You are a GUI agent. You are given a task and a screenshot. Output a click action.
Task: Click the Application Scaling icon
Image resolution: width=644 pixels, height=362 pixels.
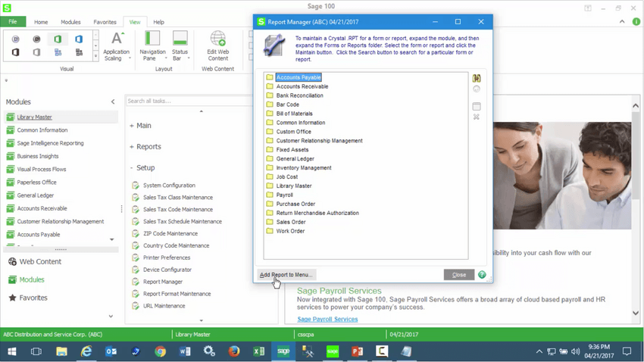[117, 39]
